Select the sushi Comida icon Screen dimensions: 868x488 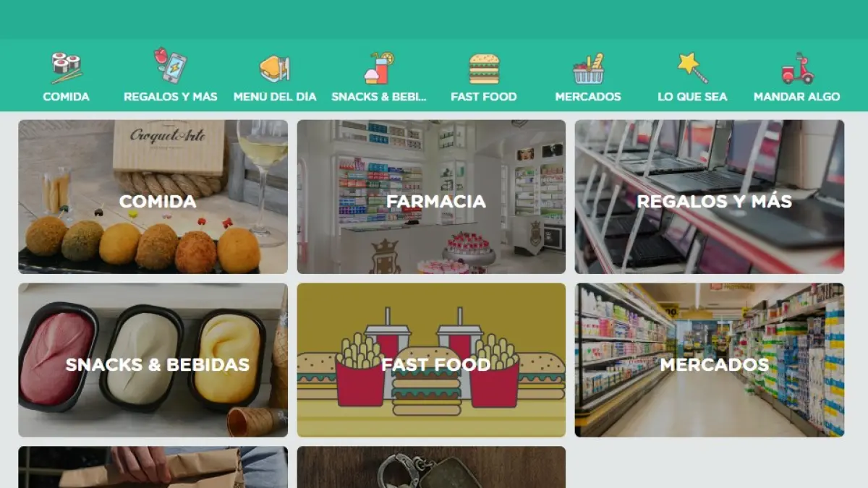tap(66, 68)
